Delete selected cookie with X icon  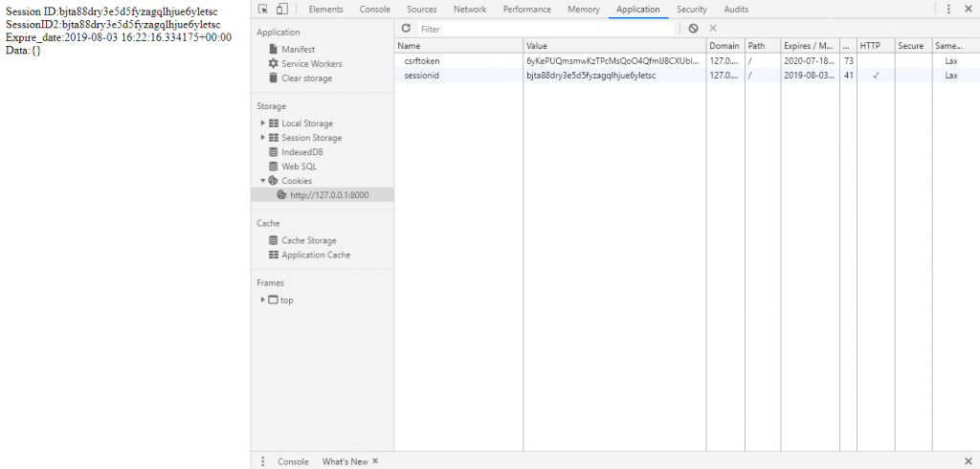pyautogui.click(x=713, y=28)
